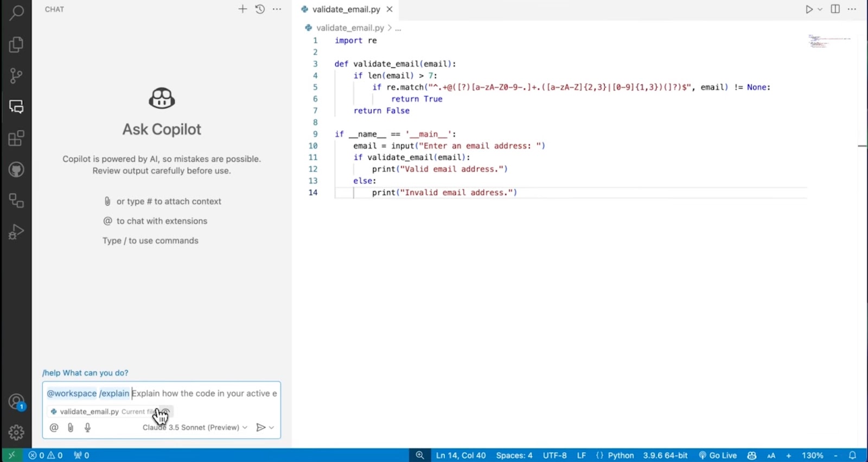This screenshot has width=868, height=462.
Task: Split the editor to the right
Action: (x=835, y=9)
